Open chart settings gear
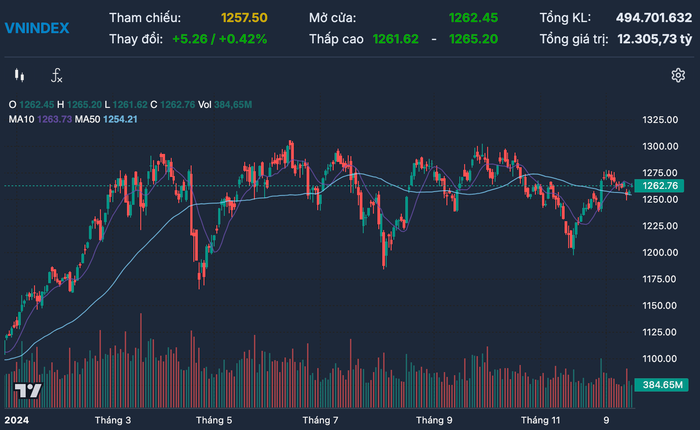 point(678,75)
